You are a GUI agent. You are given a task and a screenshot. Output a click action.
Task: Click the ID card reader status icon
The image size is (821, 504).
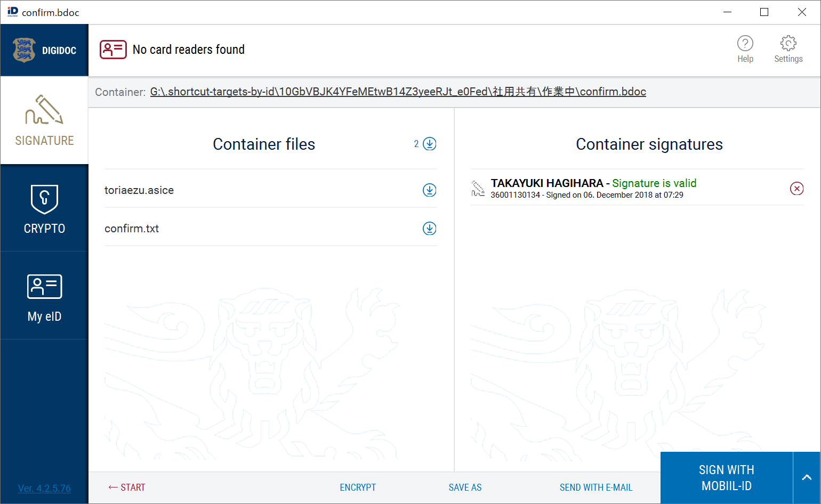113,50
